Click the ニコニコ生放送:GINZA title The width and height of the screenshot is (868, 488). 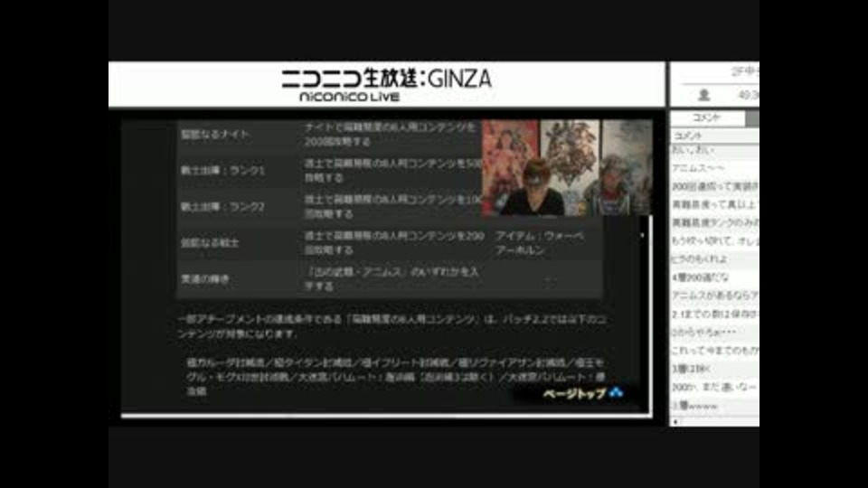[x=386, y=79]
